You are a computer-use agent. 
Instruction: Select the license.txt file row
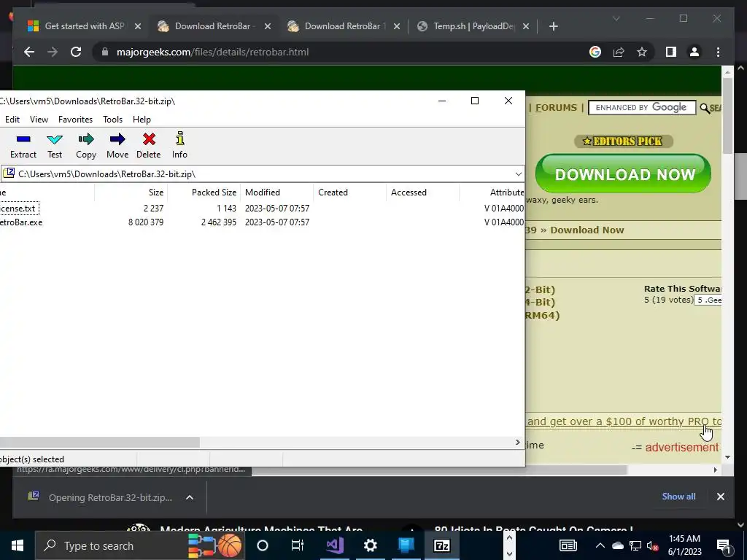[x=262, y=208]
